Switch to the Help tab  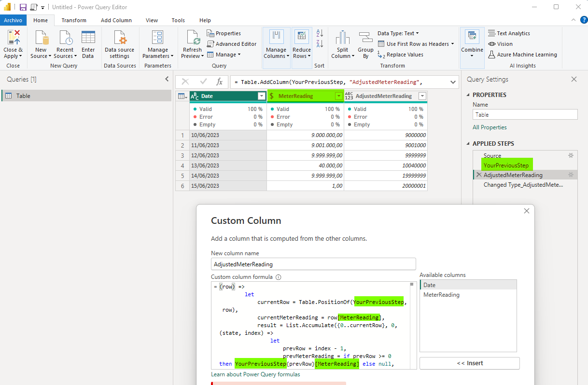(205, 20)
